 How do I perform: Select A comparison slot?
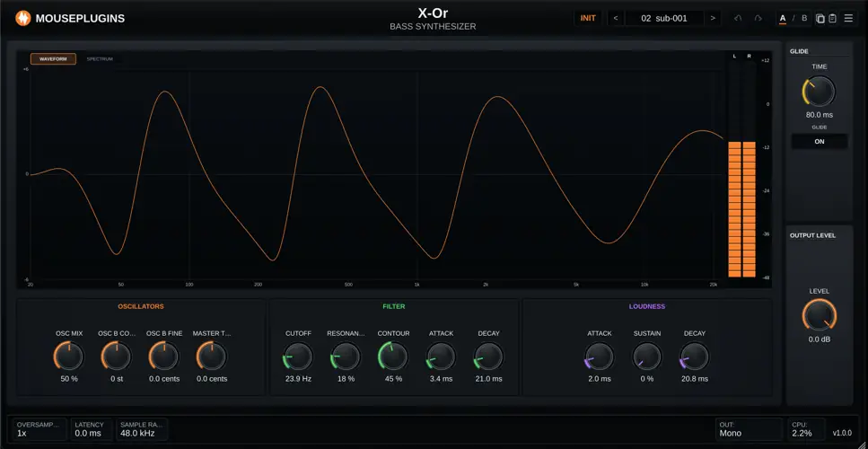coord(783,18)
